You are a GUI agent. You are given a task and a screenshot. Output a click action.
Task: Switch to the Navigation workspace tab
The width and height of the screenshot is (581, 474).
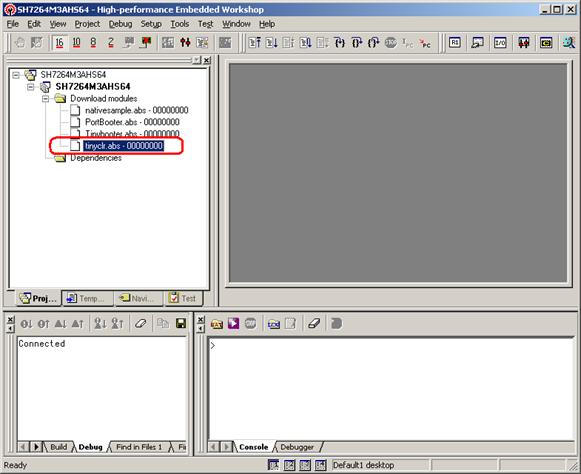coord(139,298)
